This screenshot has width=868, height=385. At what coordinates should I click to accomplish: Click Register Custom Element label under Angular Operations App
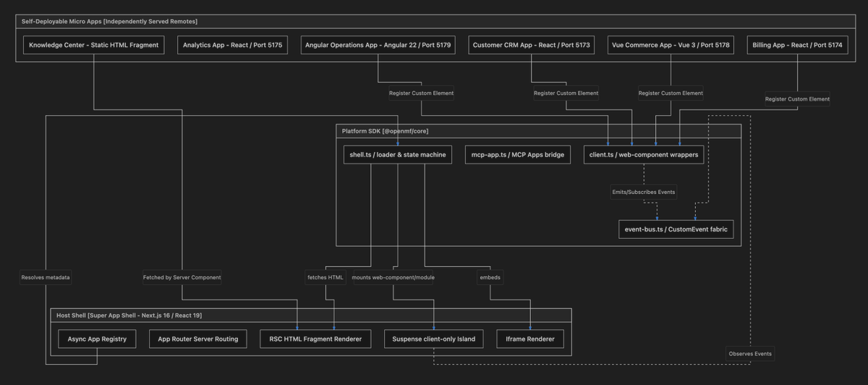421,93
